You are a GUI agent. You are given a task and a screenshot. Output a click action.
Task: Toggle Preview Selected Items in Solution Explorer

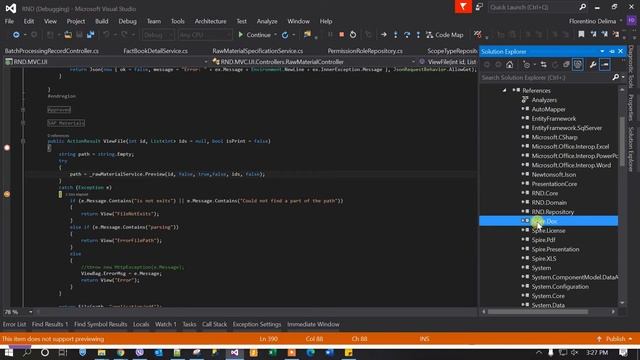[x=604, y=64]
